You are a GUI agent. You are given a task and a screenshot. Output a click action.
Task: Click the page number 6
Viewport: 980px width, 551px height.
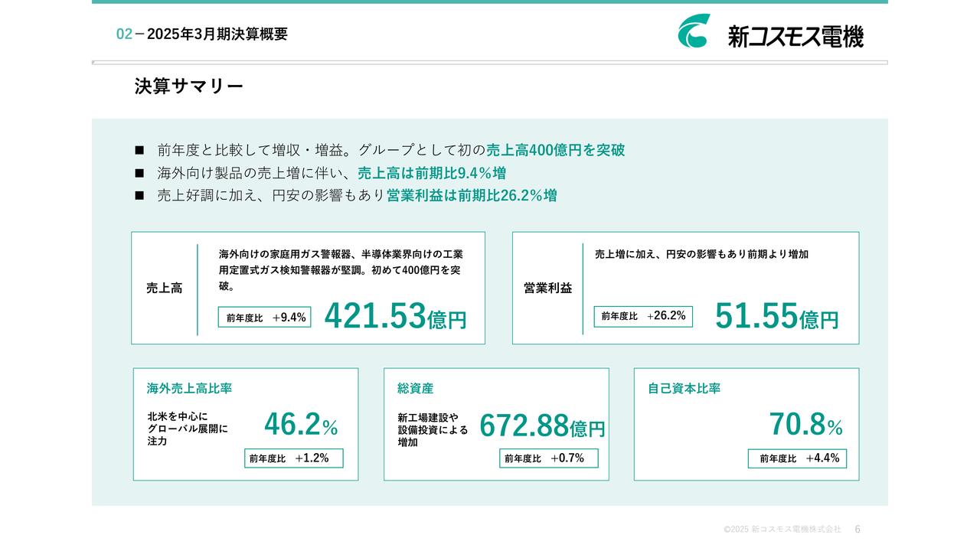click(x=857, y=530)
